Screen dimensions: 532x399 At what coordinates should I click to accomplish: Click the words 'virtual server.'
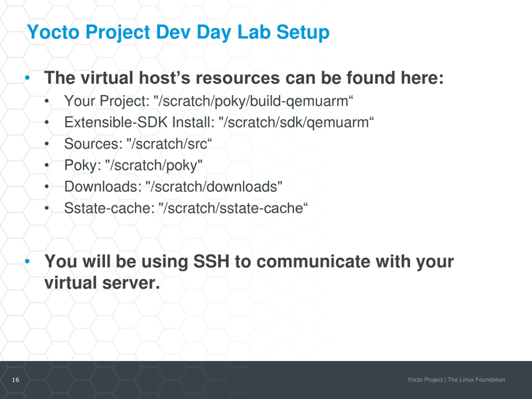pos(102,283)
